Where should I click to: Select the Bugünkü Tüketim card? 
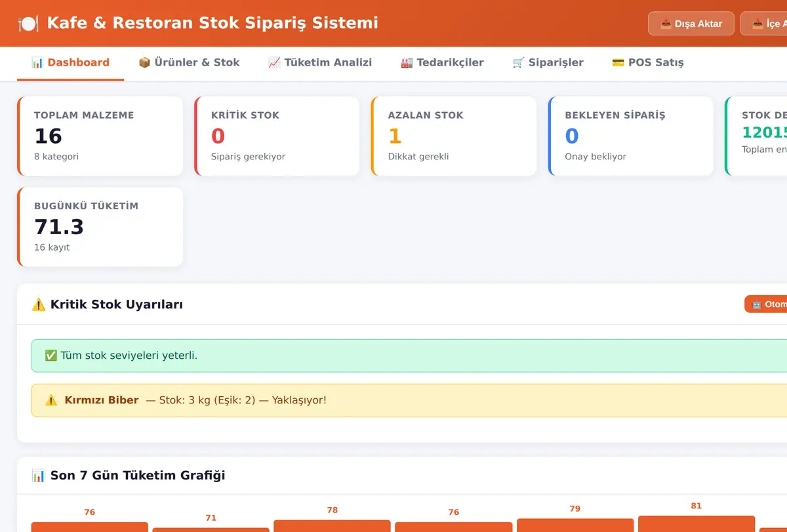(100, 227)
